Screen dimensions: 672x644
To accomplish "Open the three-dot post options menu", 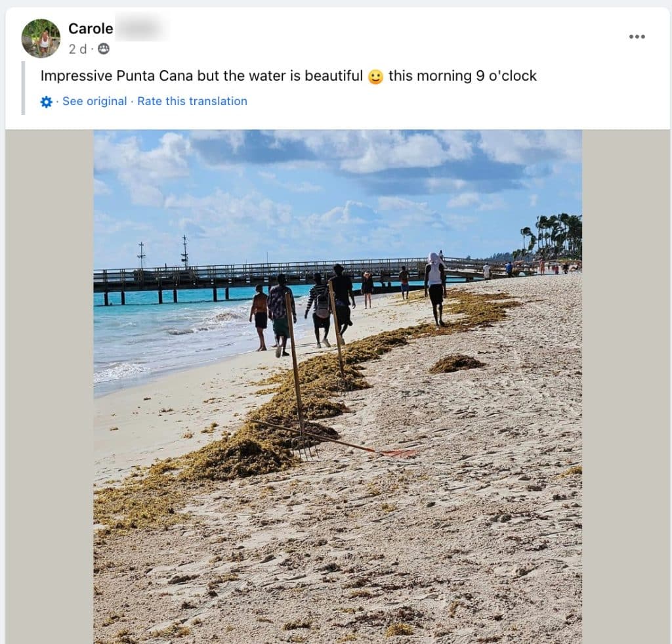I will [x=637, y=37].
